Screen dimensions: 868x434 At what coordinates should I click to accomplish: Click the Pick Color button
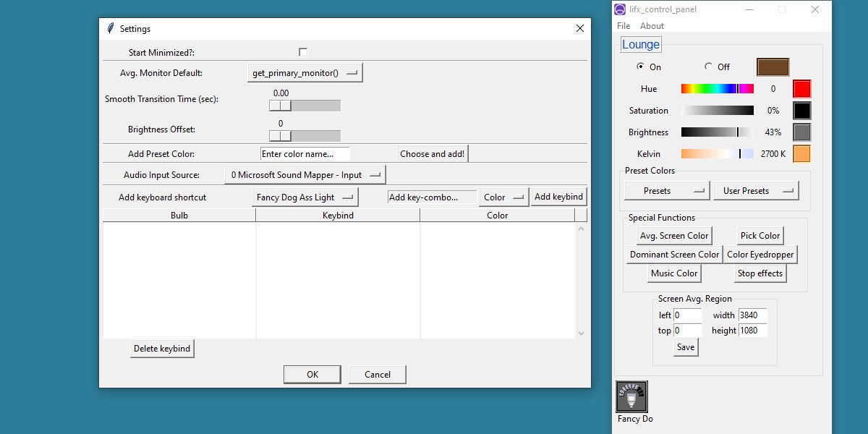coord(760,236)
